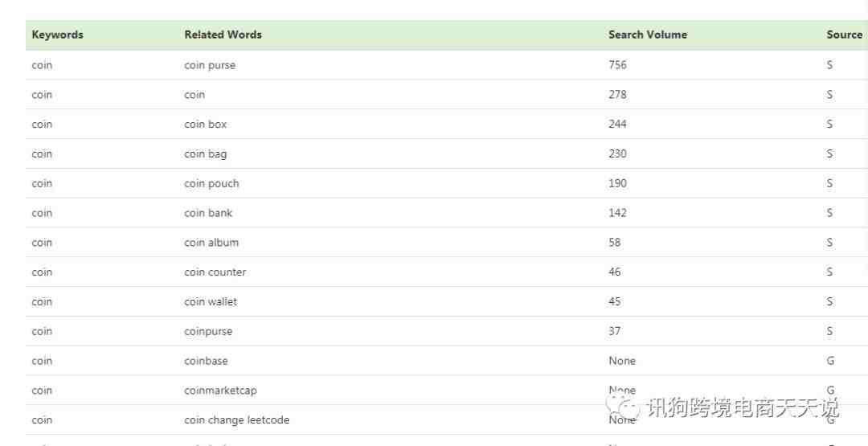Select the "coin change leetcode" entry
868x446 pixels.
236,420
